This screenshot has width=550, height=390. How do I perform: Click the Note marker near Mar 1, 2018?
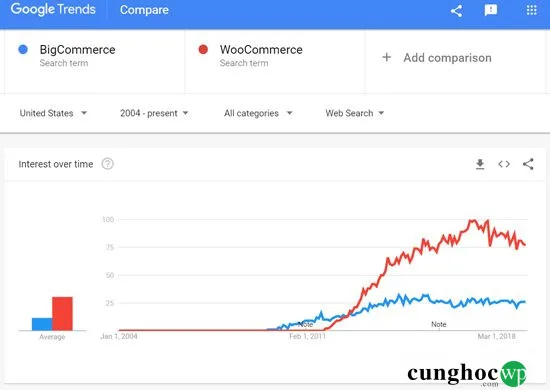[x=438, y=324]
